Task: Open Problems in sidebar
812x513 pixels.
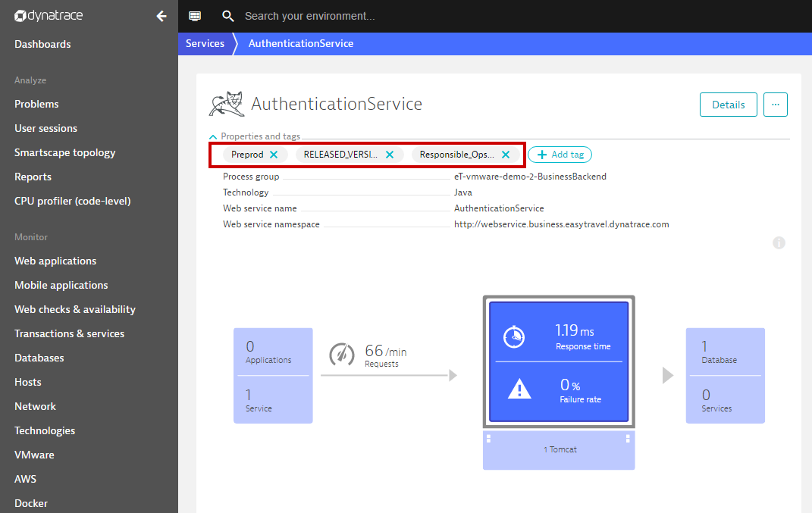Action: pos(36,104)
